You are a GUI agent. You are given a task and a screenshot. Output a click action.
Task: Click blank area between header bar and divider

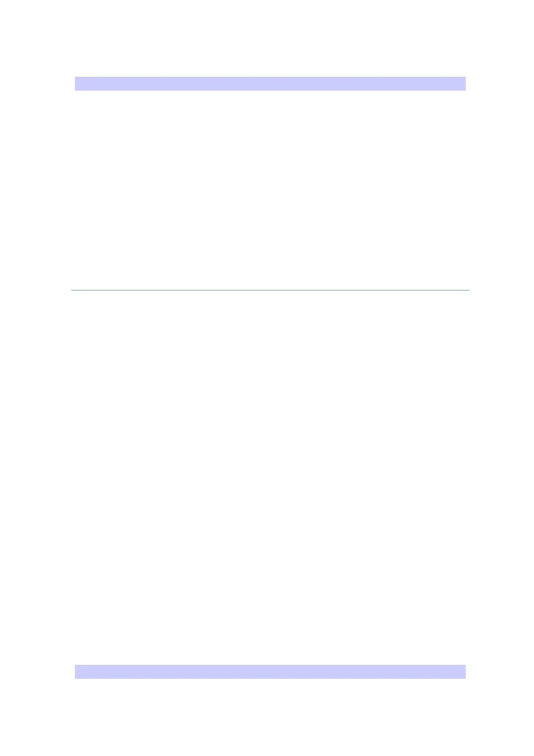pyautogui.click(x=270, y=190)
